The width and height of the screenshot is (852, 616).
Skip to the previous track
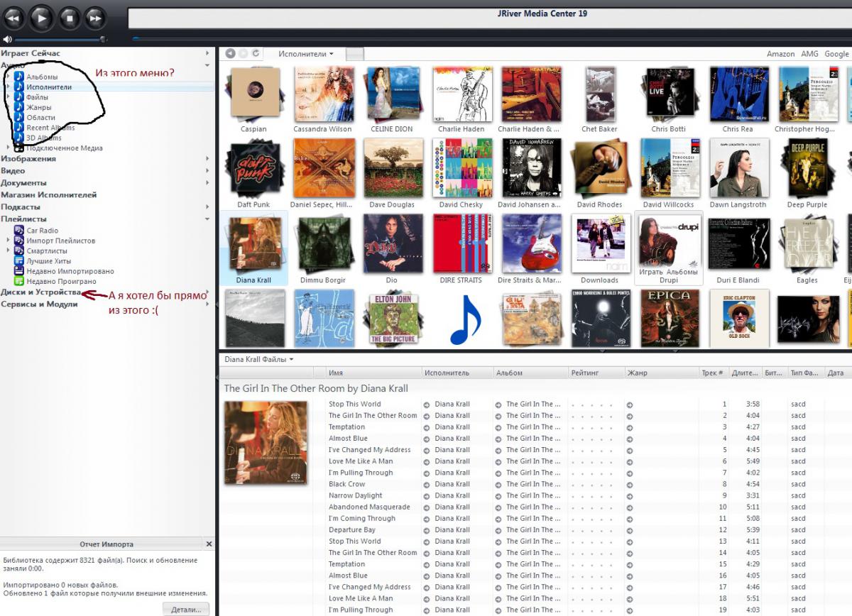[x=15, y=17]
